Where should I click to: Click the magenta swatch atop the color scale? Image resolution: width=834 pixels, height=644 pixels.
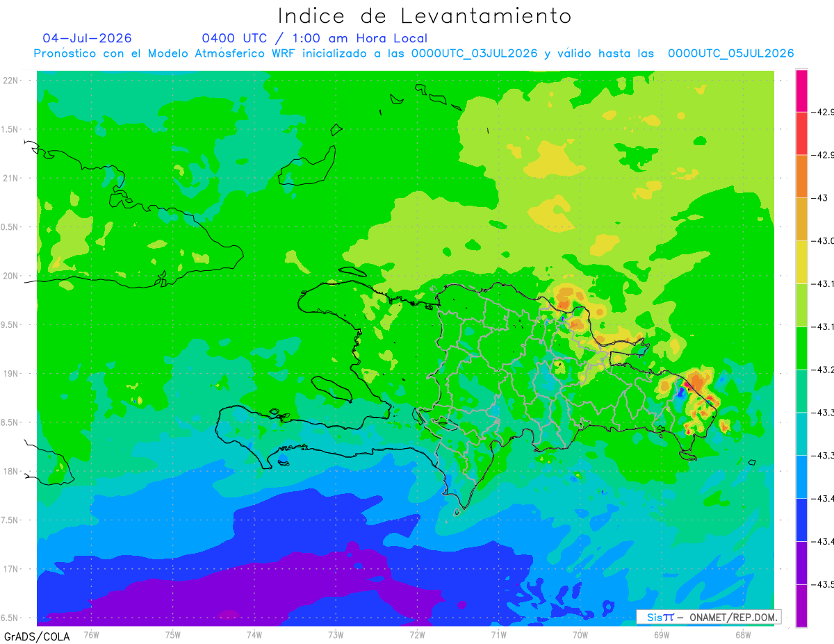(x=801, y=90)
